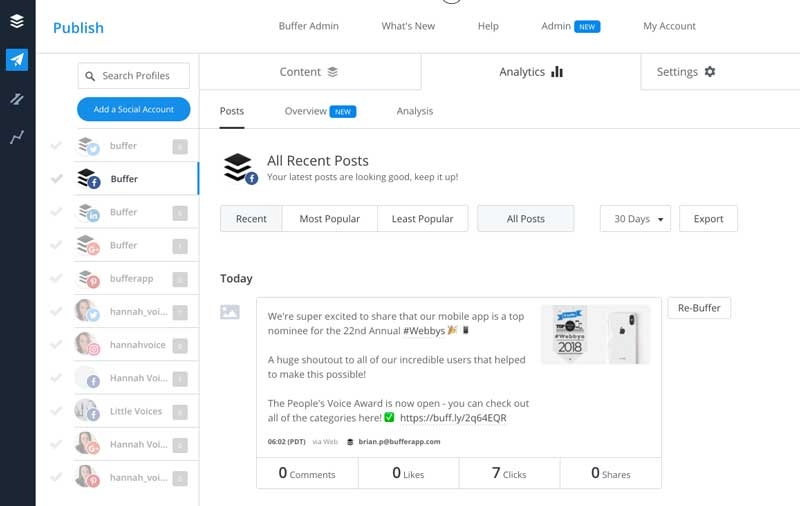The width and height of the screenshot is (800, 506).
Task: Select the buffer Twitter profile avatar
Action: pos(88,146)
